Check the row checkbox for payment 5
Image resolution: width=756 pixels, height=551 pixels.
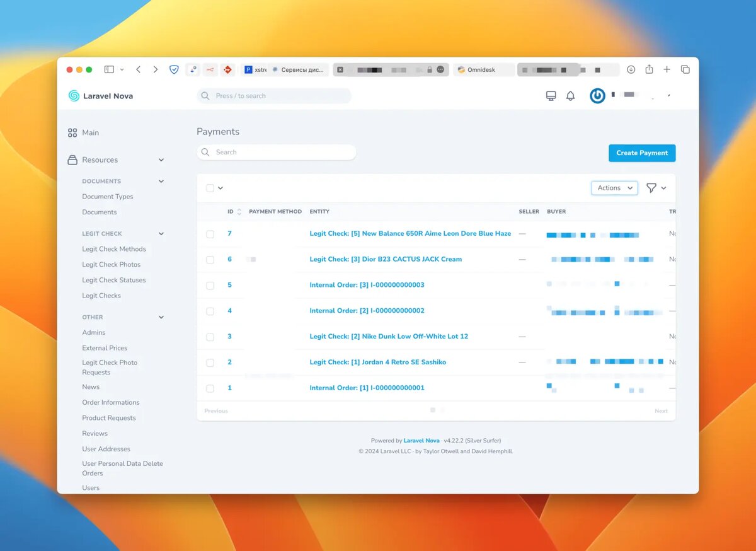point(210,286)
